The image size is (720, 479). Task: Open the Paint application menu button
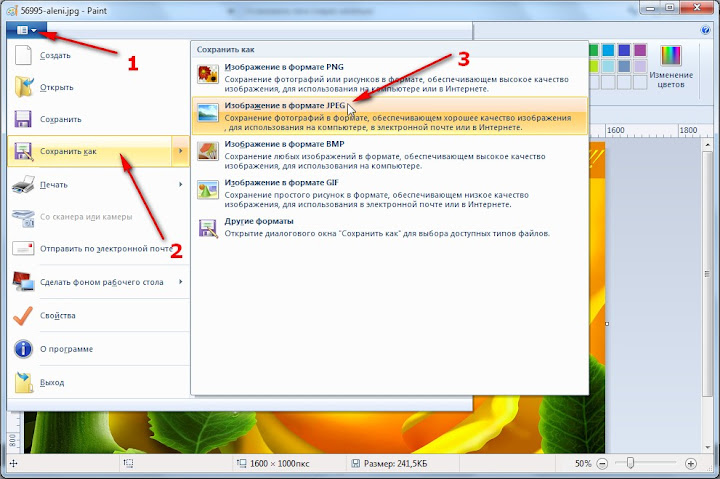tap(27, 30)
